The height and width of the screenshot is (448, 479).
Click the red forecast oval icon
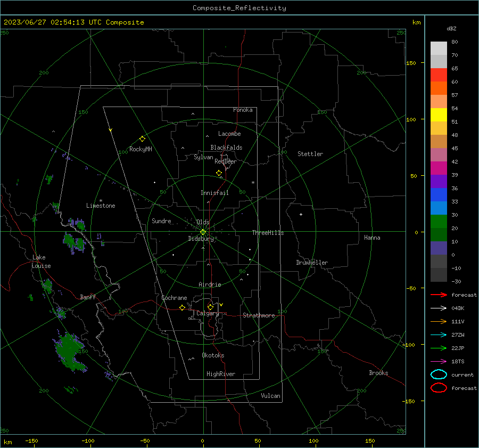(x=439, y=388)
